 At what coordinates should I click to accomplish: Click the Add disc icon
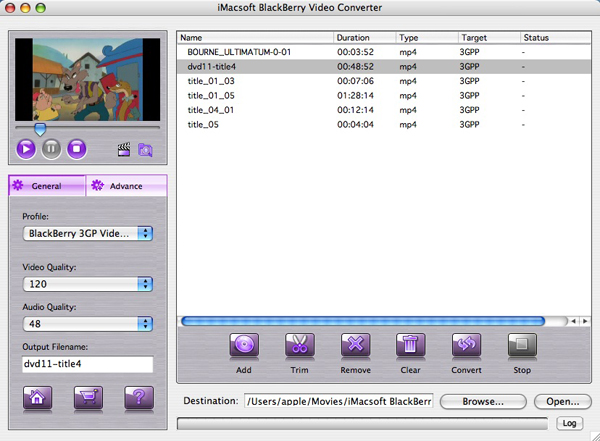(x=243, y=347)
